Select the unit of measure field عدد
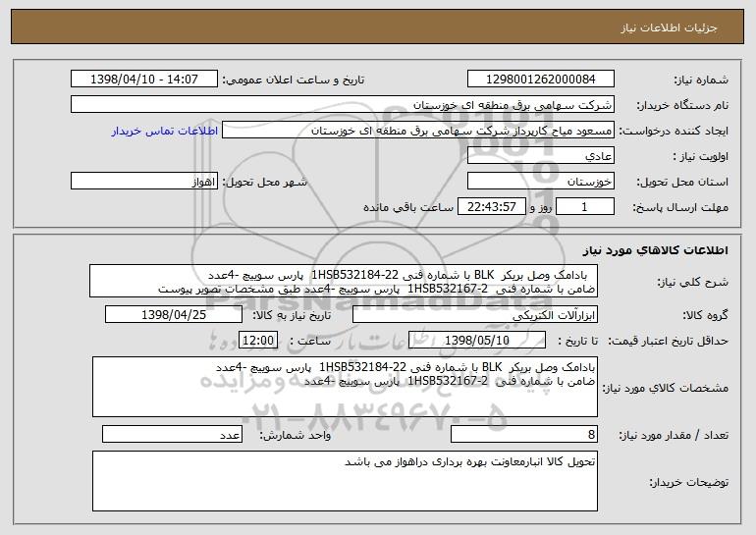This screenshot has width=756, height=535. pos(172,434)
